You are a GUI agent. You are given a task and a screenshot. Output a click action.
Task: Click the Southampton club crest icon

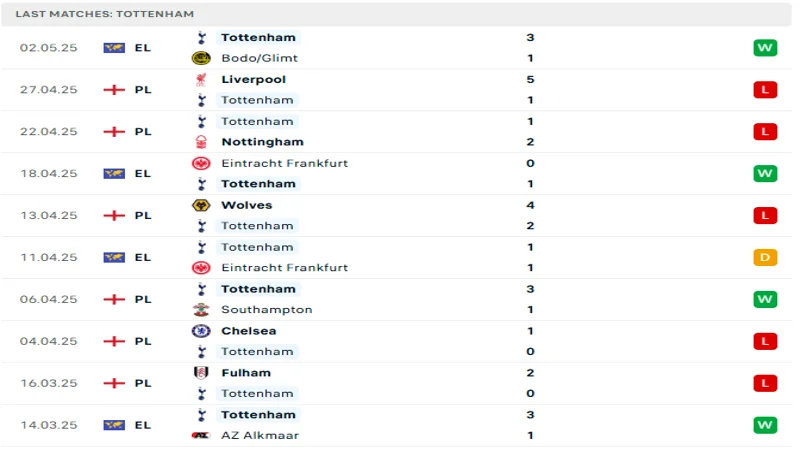pos(201,310)
